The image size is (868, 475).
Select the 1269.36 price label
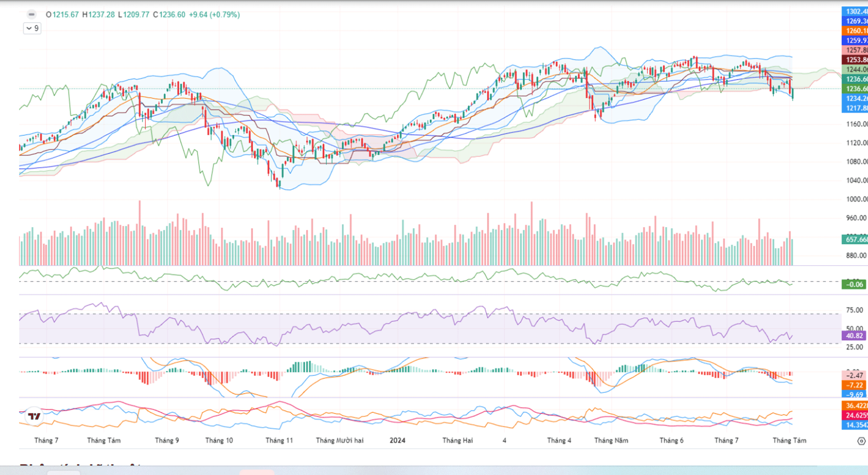(855, 21)
